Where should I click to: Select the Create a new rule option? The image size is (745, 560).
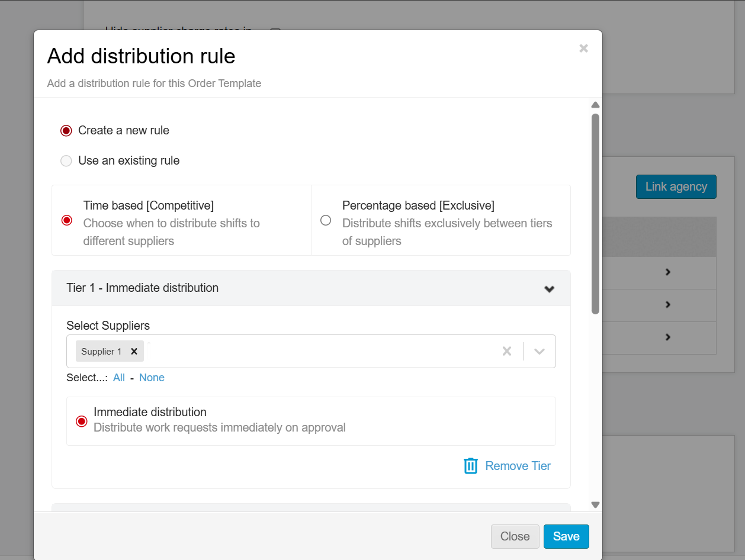(66, 131)
